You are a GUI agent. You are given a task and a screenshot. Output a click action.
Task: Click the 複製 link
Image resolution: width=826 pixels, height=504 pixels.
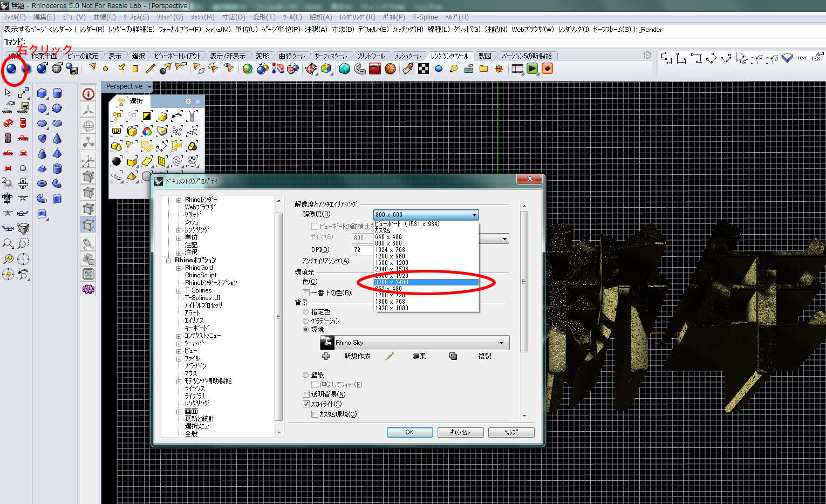484,356
